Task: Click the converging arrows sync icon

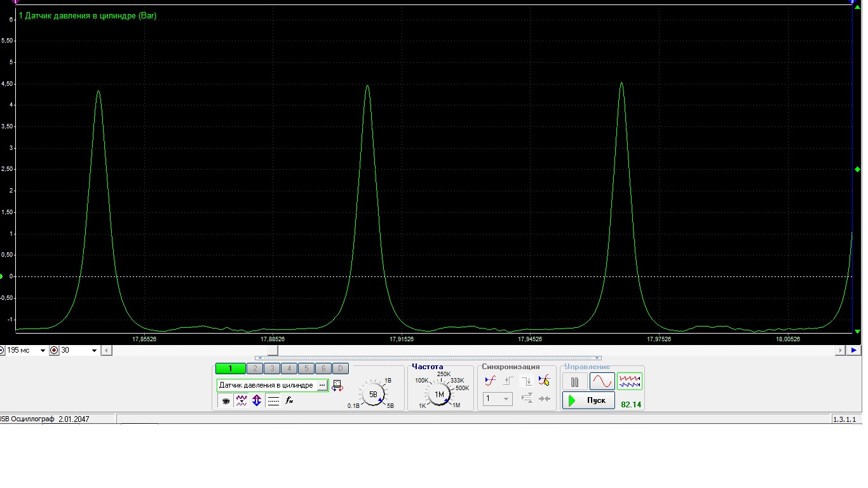Action: [545, 399]
